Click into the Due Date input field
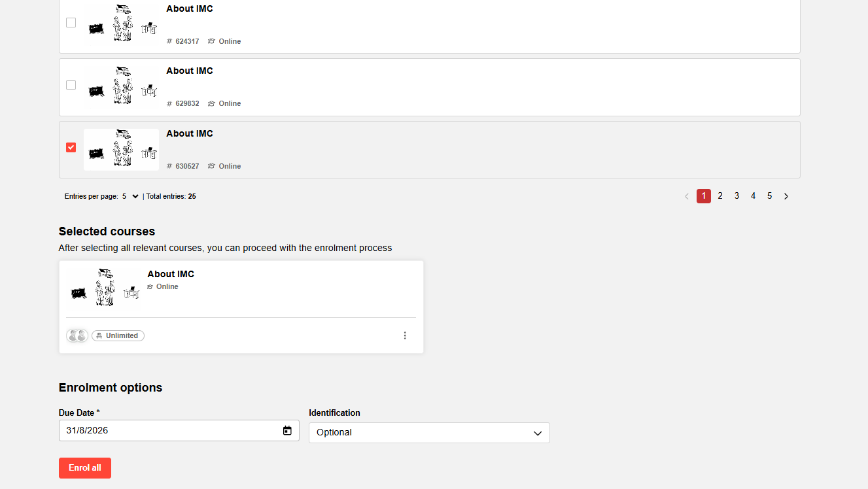Image resolution: width=868 pixels, height=489 pixels. [x=179, y=430]
